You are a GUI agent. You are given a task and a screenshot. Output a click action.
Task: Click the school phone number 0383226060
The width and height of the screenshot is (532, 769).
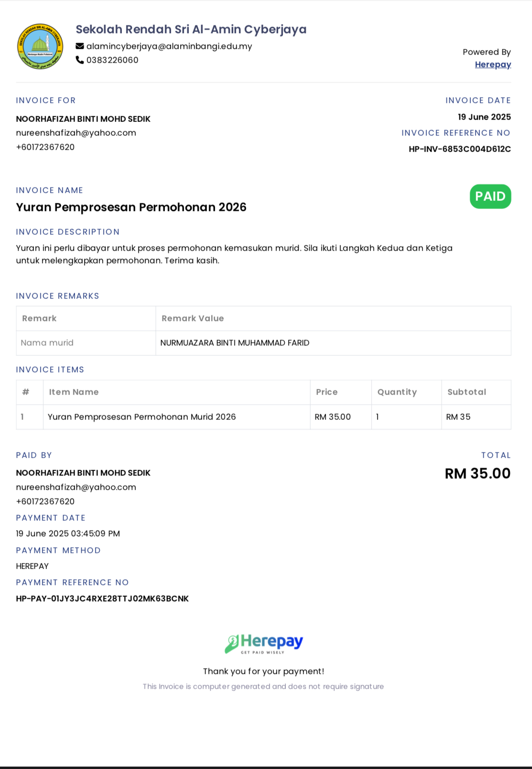[x=112, y=60]
